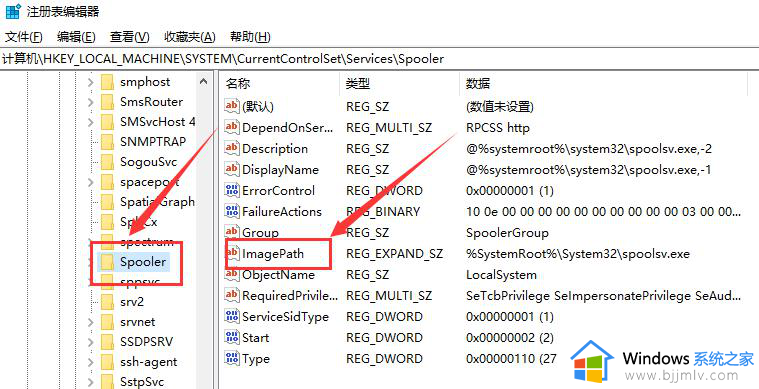The width and height of the screenshot is (759, 389).
Task: Click the Description string value icon
Action: point(232,148)
